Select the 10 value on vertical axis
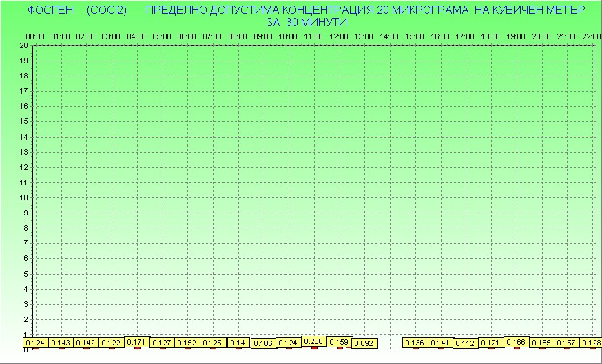Image resolution: width=602 pixels, height=364 pixels. (23, 197)
